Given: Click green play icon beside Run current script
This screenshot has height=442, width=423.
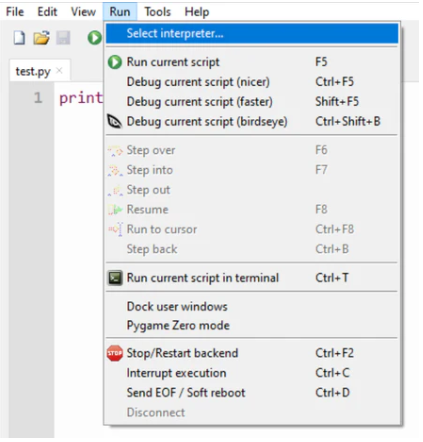Looking at the screenshot, I should (115, 62).
